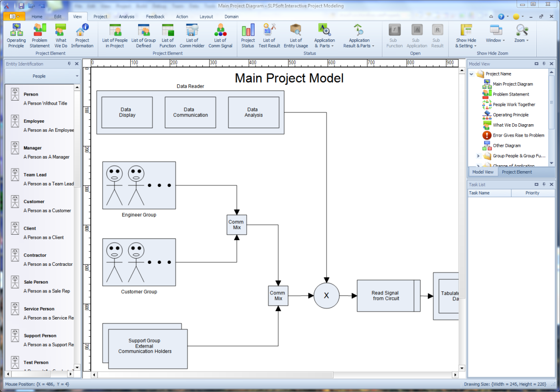View Project Status
The height and width of the screenshot is (392, 560).
pos(248,36)
